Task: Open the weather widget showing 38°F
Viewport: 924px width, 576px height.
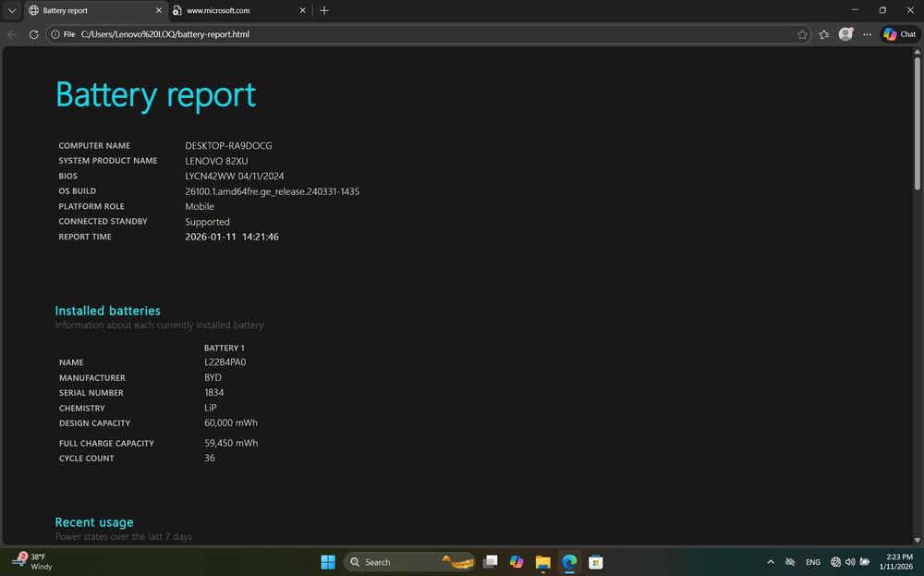Action: pos(33,561)
